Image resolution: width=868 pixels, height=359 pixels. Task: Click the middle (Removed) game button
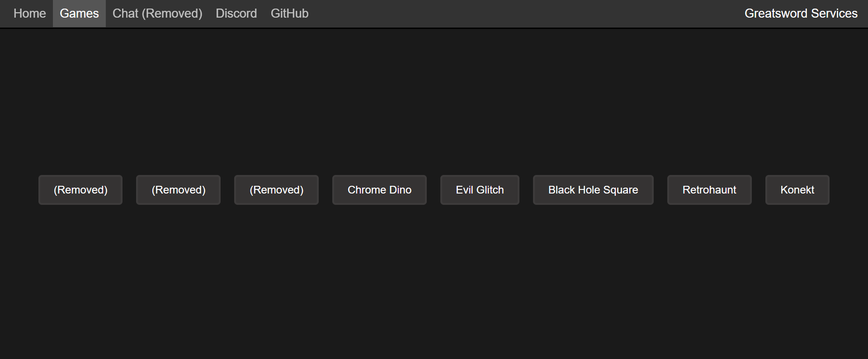[178, 190]
